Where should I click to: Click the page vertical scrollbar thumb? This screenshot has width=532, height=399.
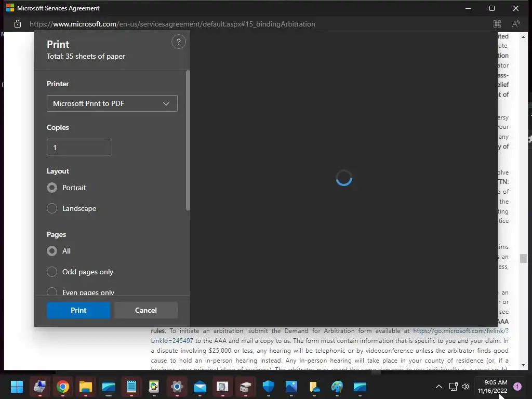(x=523, y=259)
